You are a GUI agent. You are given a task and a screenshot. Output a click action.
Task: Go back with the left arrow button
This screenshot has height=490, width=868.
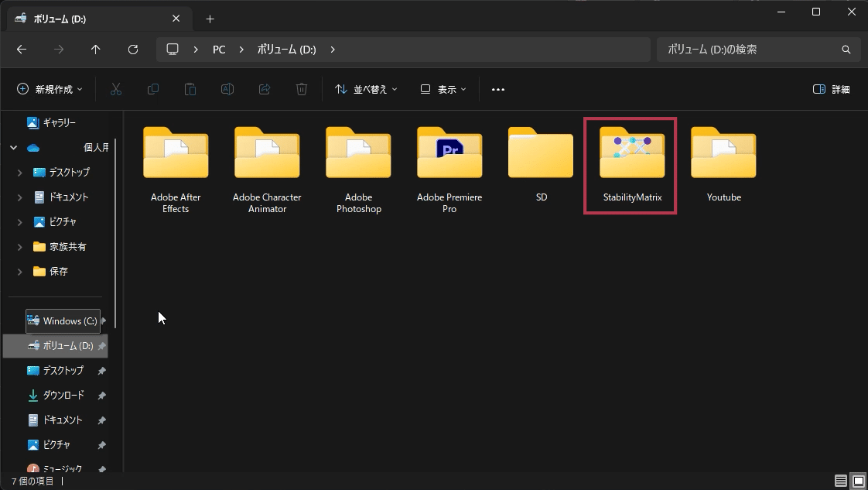pos(22,50)
